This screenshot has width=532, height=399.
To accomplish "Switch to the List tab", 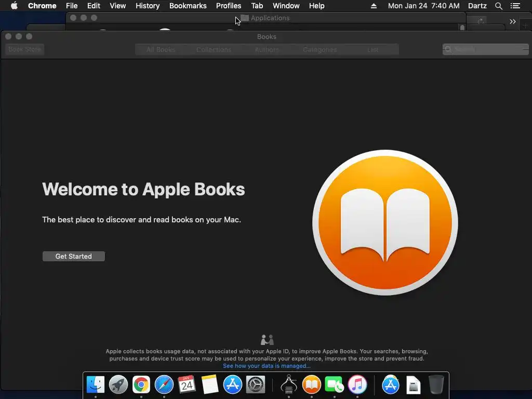I will tap(373, 49).
